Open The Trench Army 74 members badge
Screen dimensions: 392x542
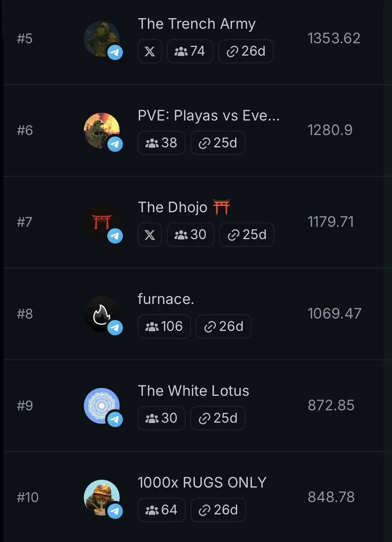pos(190,51)
